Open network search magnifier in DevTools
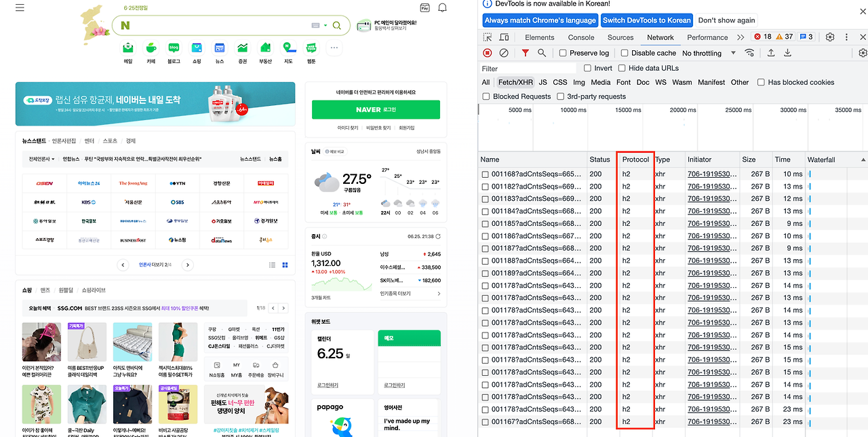This screenshot has height=437, width=868. (542, 53)
